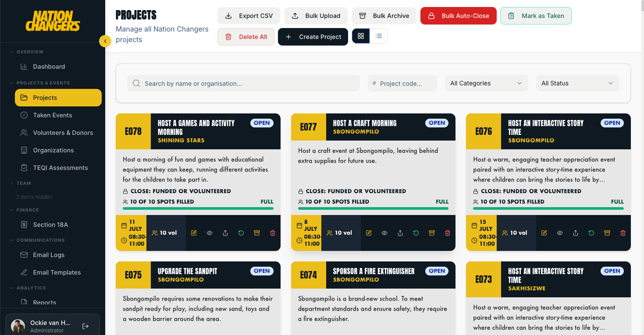Open Reports under Analytics

[x=58, y=302]
